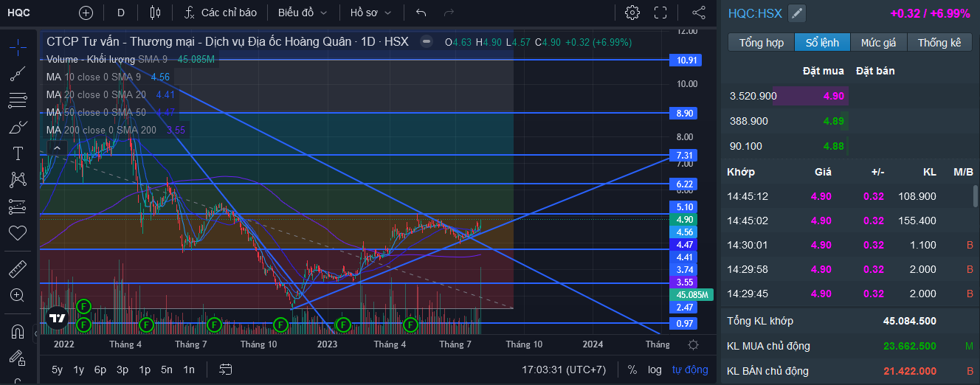Select the ruler measure tool

tap(18, 268)
